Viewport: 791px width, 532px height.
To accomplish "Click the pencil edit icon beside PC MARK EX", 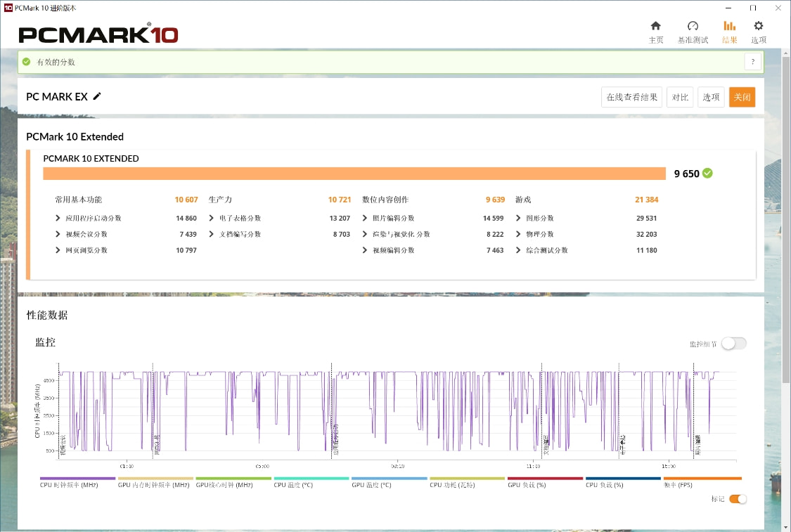I will (97, 96).
